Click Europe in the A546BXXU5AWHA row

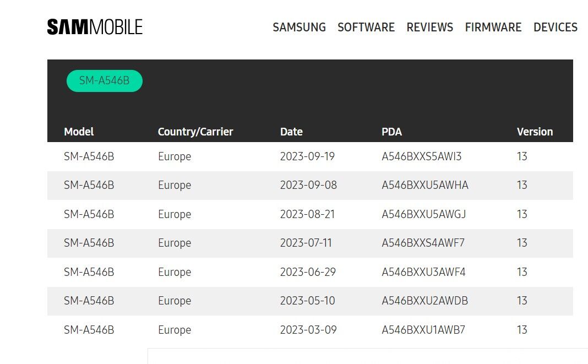click(175, 186)
